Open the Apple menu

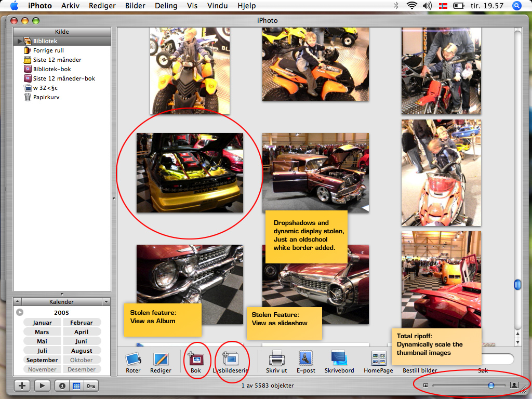(14, 5)
